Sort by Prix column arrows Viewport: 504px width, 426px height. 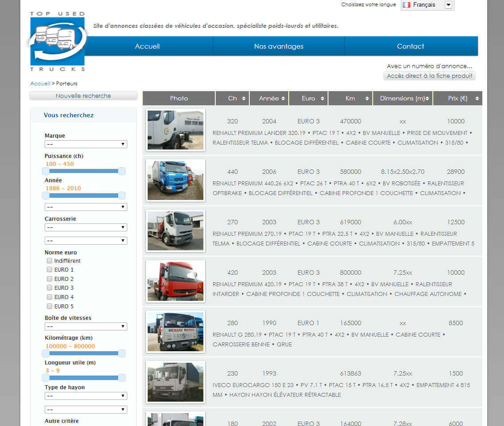(x=477, y=98)
